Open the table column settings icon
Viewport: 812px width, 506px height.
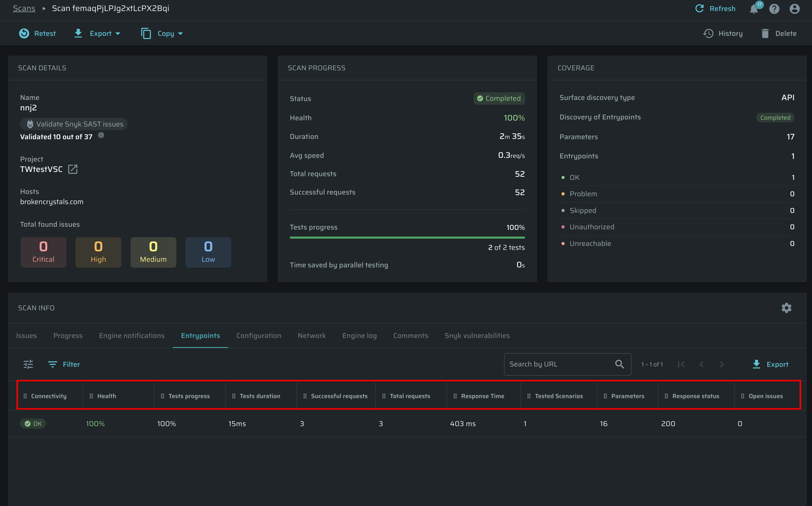click(x=28, y=364)
